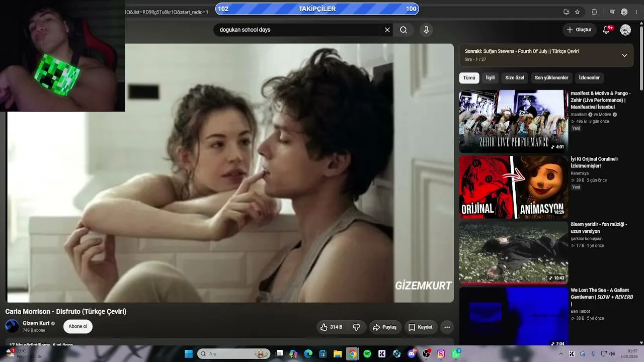Open the Ben Talbot channel name
Image resolution: width=644 pixels, height=362 pixels.
[580, 311]
